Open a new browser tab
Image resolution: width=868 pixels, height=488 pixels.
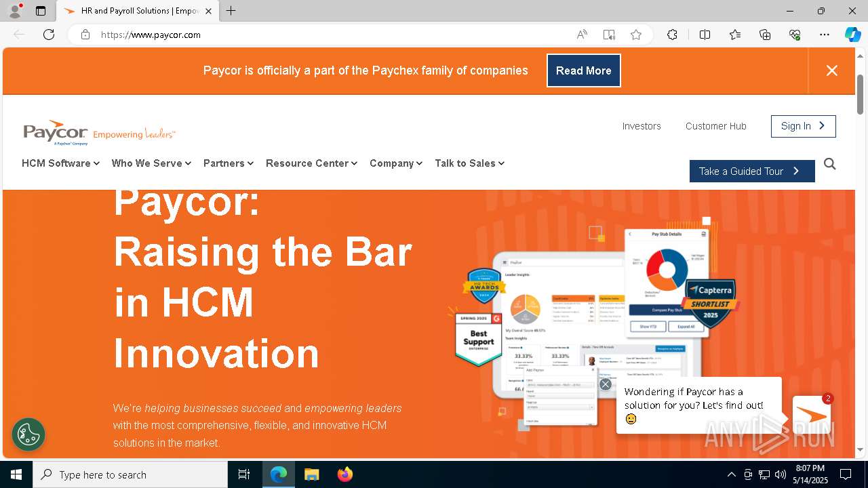231,11
